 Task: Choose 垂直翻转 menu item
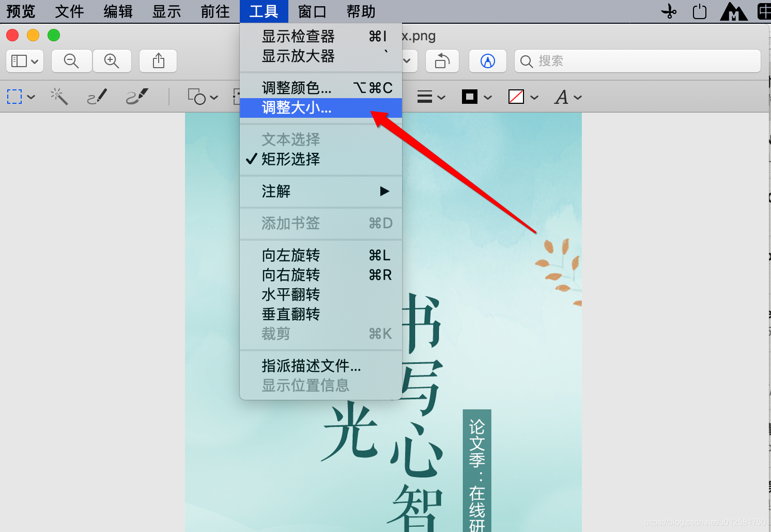[x=321, y=314]
